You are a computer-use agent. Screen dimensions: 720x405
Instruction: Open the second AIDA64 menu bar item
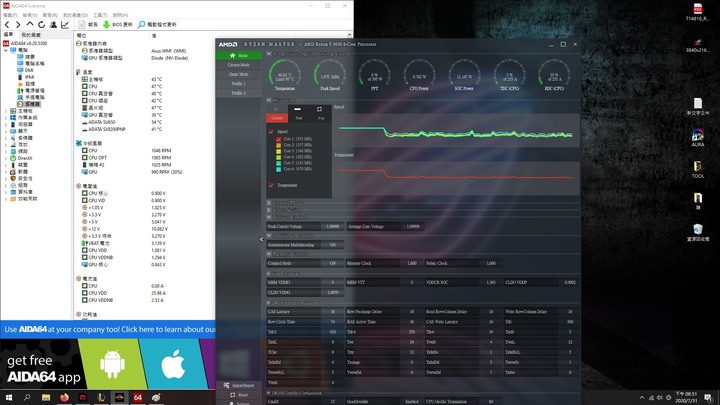(30, 15)
